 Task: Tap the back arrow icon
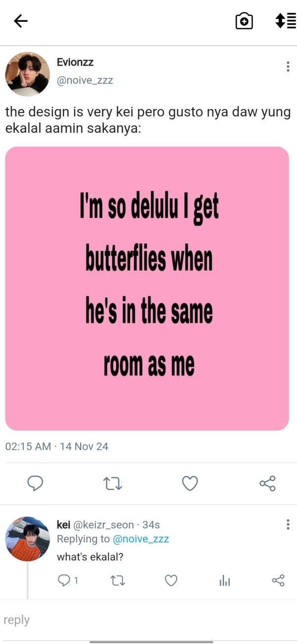coord(21,21)
